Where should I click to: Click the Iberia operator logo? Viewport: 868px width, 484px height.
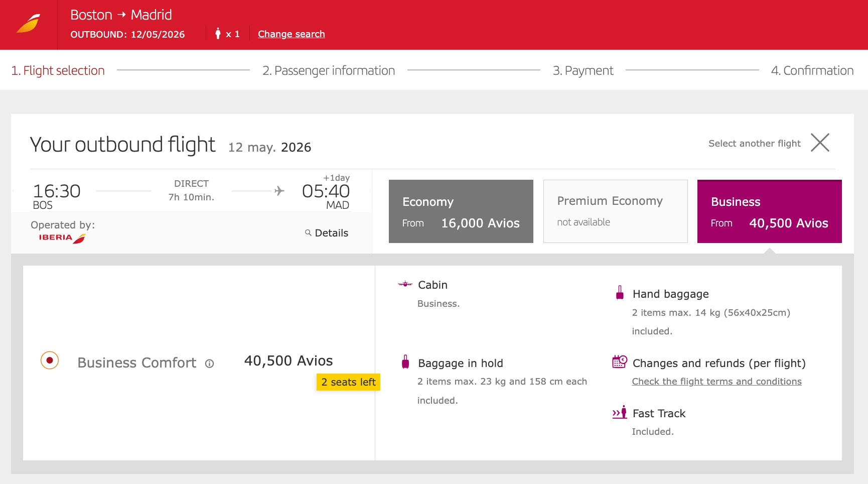click(62, 237)
